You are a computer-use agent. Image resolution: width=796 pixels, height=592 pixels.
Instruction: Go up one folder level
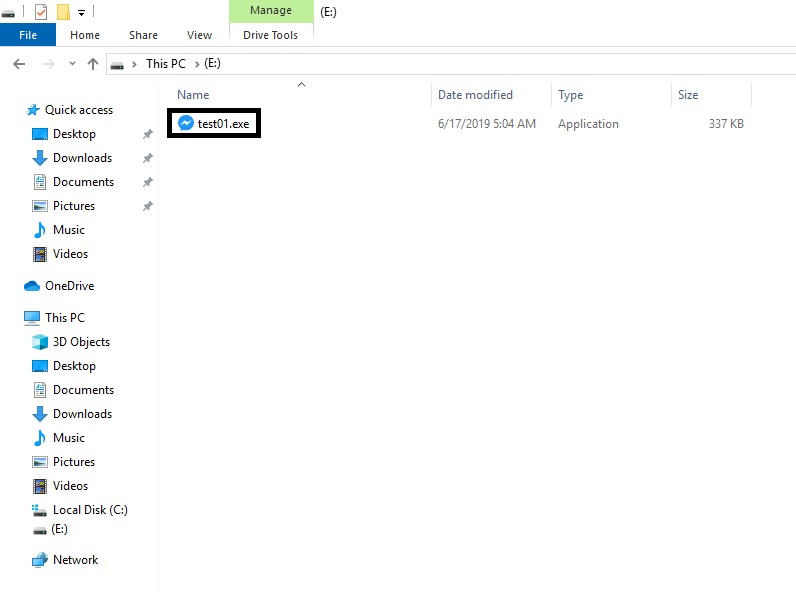pyautogui.click(x=92, y=64)
